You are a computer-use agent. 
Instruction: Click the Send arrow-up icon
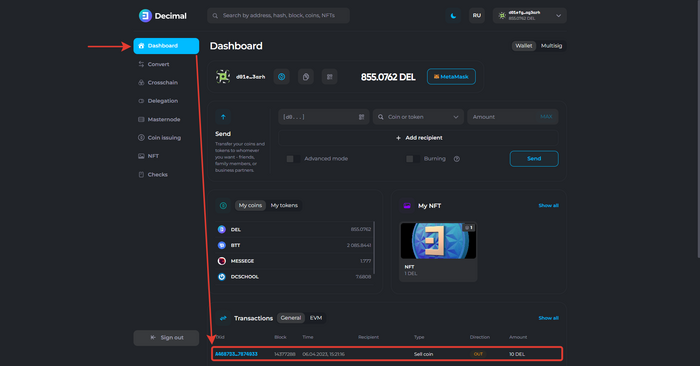pos(223,117)
